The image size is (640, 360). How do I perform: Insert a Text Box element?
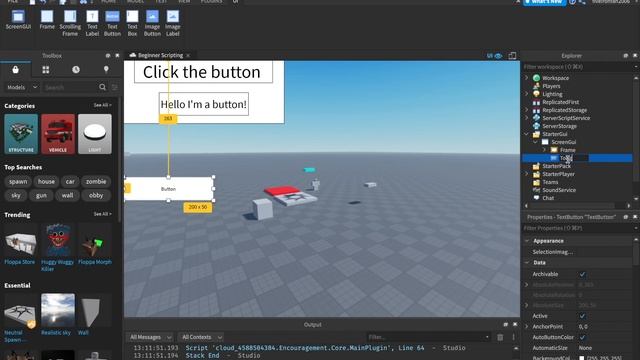(132, 23)
